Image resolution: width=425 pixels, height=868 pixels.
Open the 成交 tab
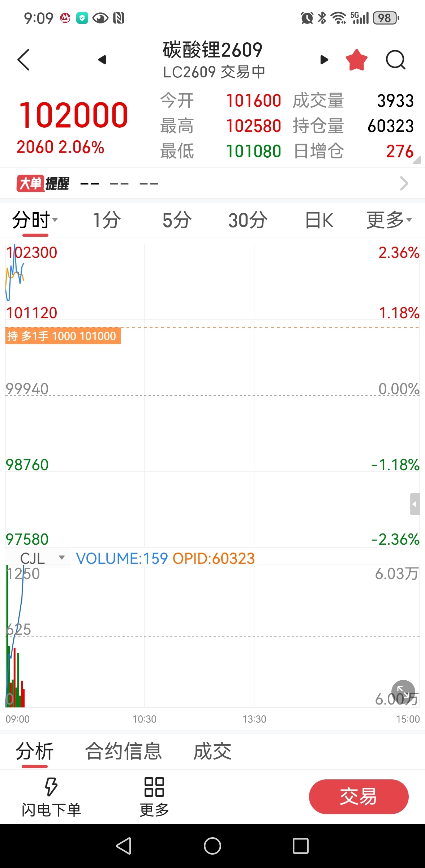click(212, 751)
